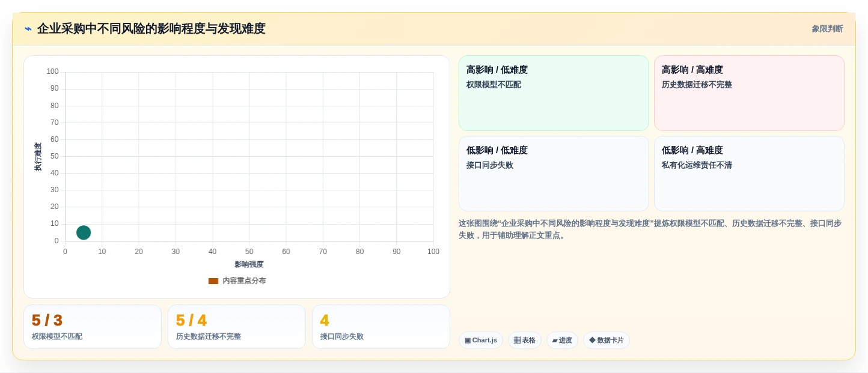Open the 低影响 / 低难度 quadrant card
Image resolution: width=868 pixels, height=373 pixels.
[554, 174]
